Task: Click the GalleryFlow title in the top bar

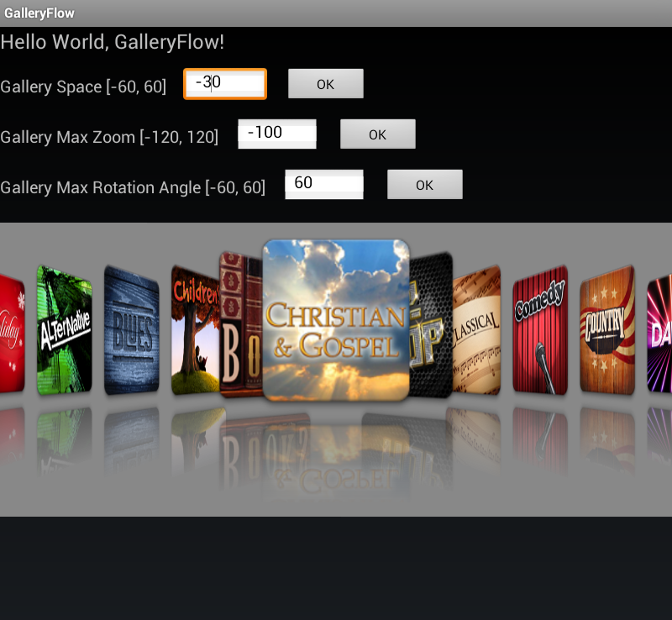Action: [x=39, y=13]
